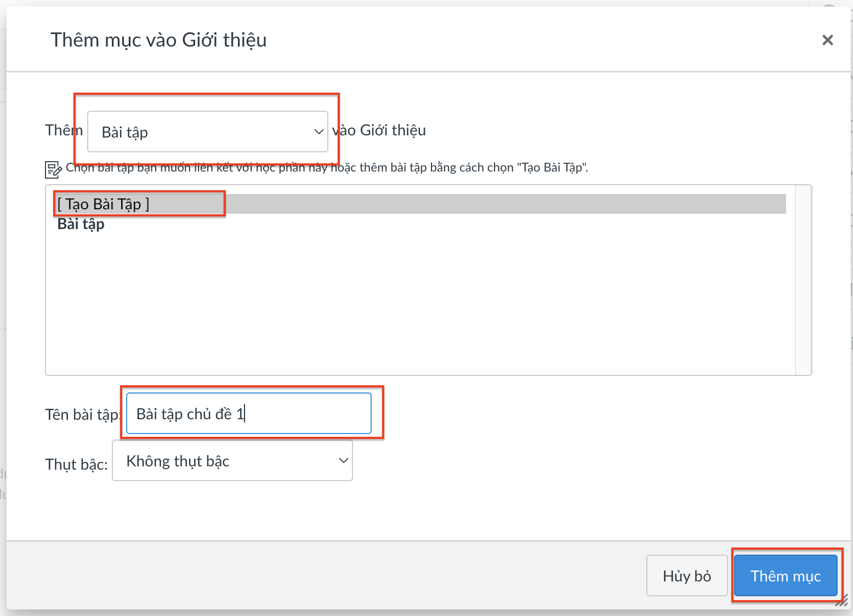Click the "vào Giới thiệu" text after the dropdown

tap(379, 130)
